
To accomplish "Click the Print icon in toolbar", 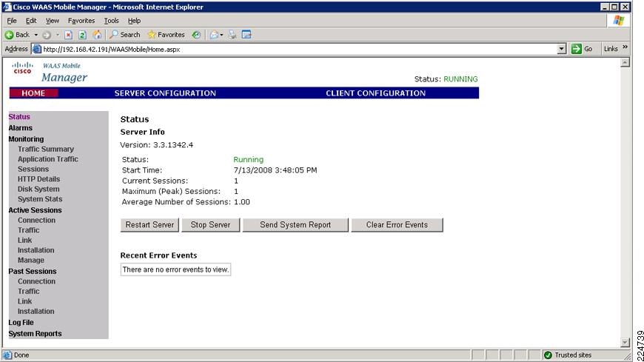I will (x=232, y=35).
